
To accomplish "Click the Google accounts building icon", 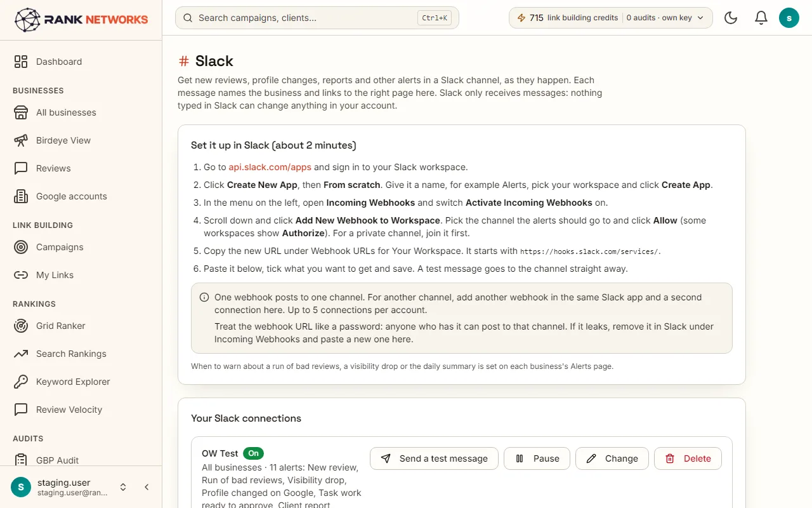I will pyautogui.click(x=21, y=196).
